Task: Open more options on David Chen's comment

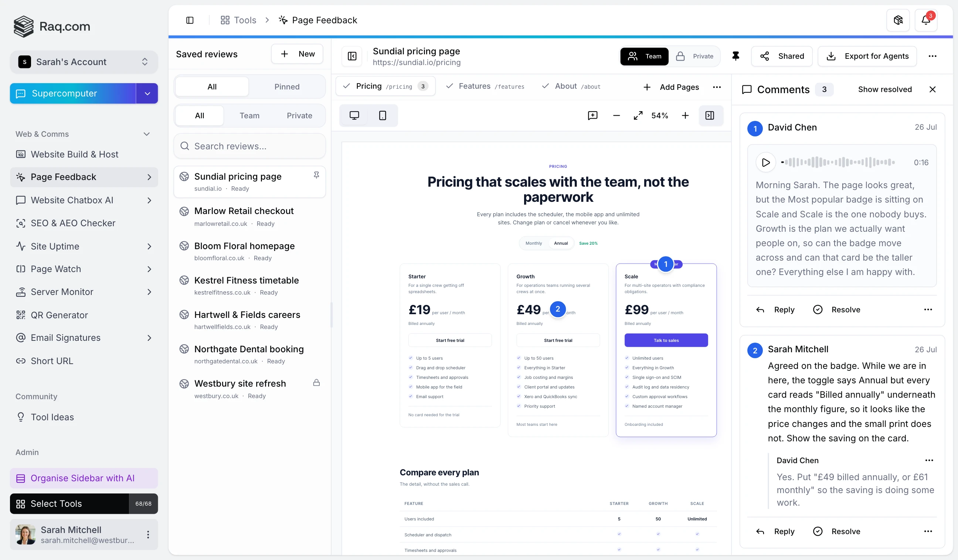Action: [x=928, y=309]
